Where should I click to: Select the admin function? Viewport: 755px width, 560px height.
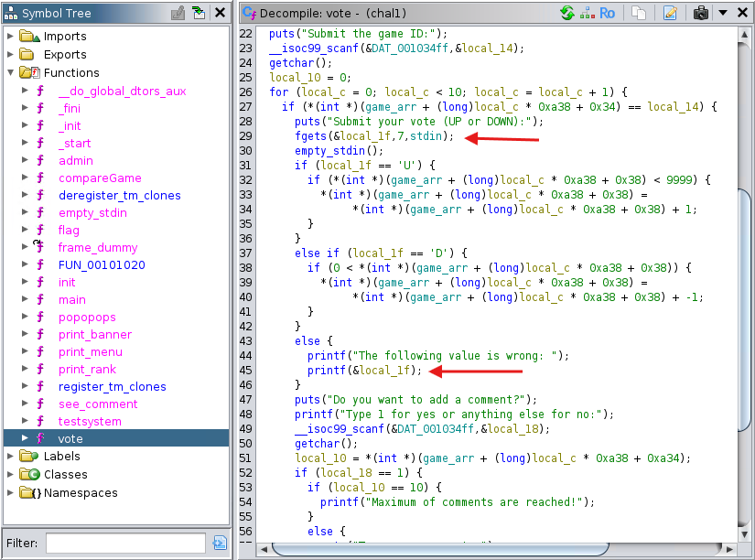click(x=76, y=160)
